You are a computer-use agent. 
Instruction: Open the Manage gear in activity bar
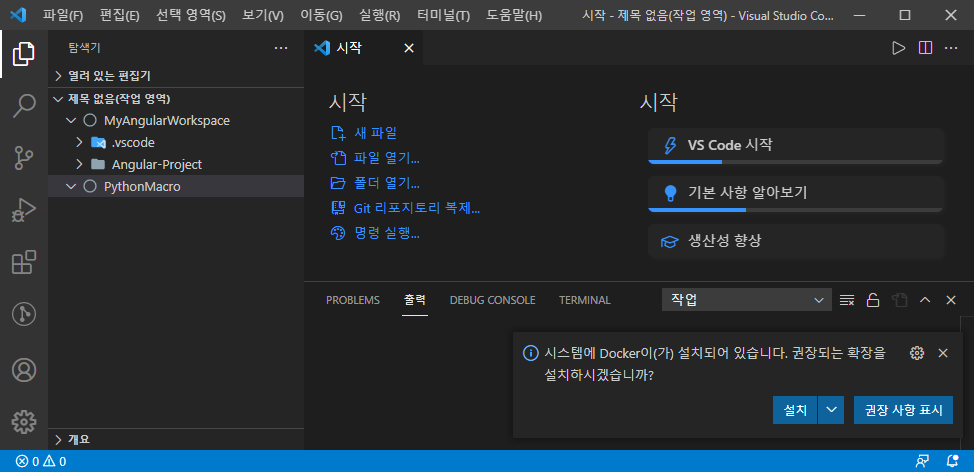coord(24,422)
